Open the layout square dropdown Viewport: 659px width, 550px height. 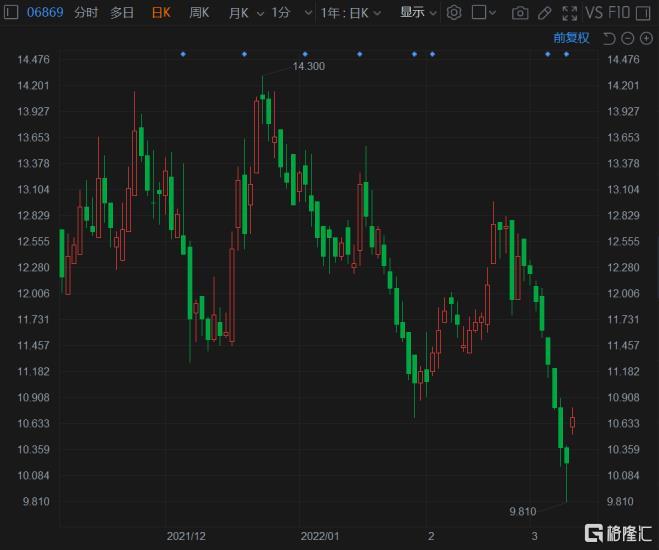(x=485, y=13)
